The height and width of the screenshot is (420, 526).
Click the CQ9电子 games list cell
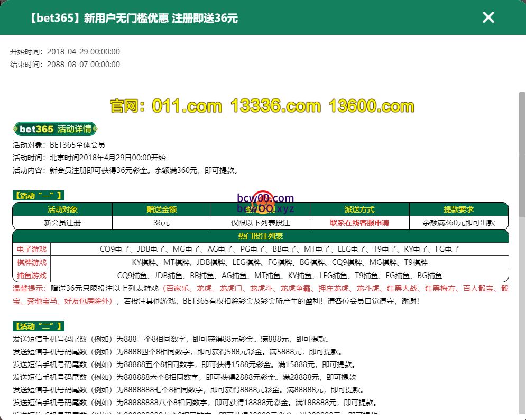pos(280,249)
